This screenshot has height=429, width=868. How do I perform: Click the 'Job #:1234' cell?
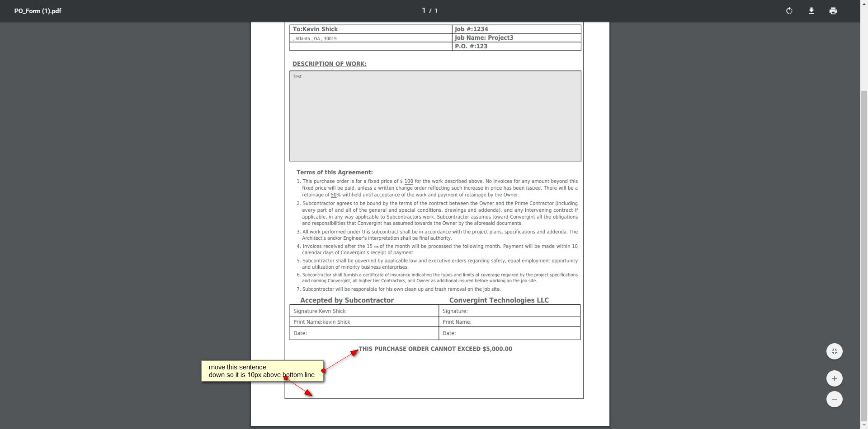(516, 29)
